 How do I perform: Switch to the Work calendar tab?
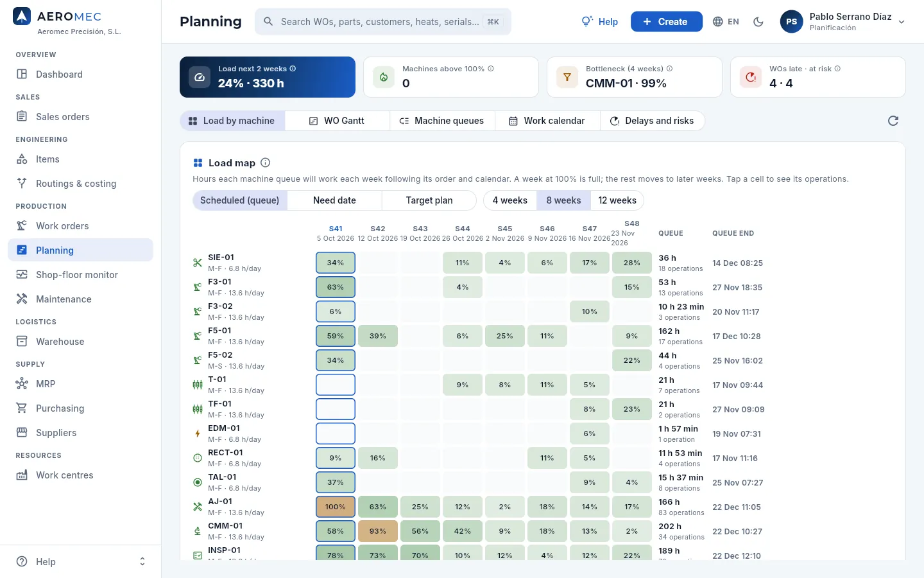coord(547,121)
